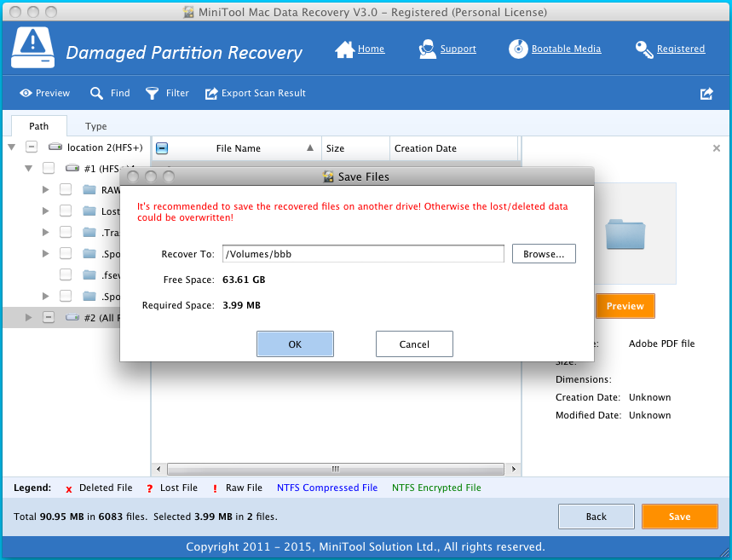The height and width of the screenshot is (560, 732).
Task: Open the Registered link
Action: pyautogui.click(x=681, y=49)
